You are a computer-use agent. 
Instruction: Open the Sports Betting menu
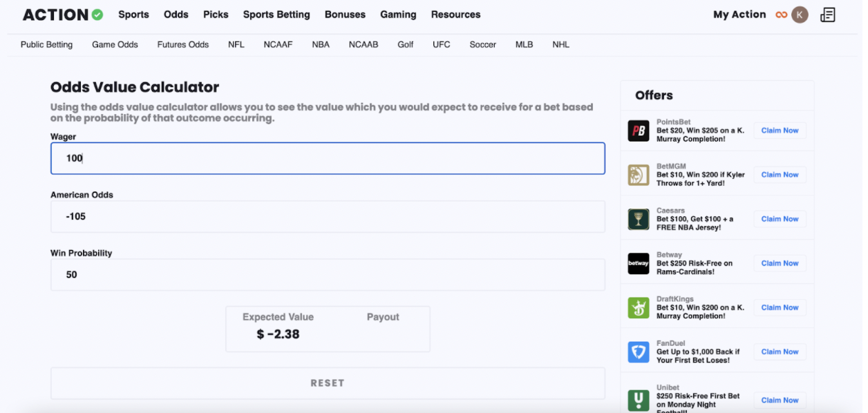(276, 14)
